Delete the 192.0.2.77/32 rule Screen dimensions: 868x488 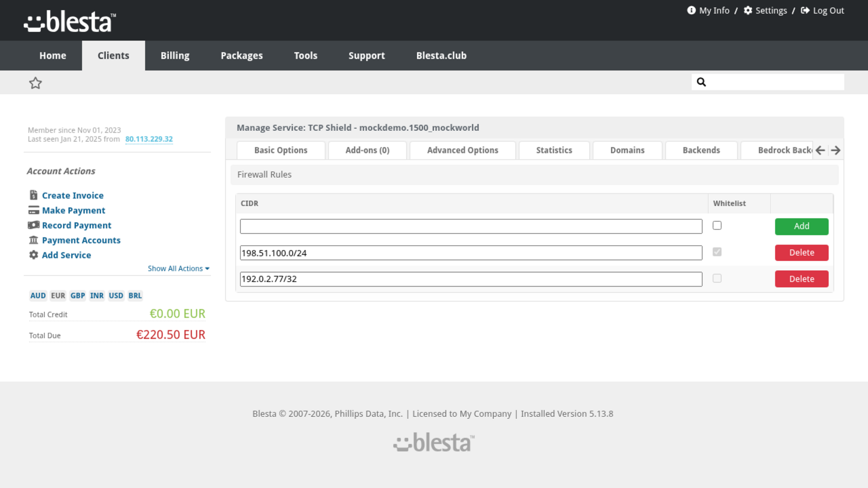(x=802, y=279)
